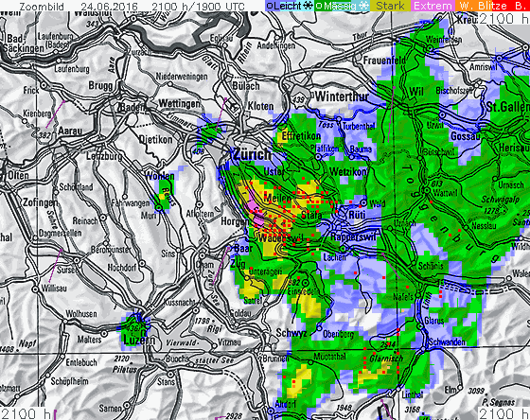Select the Extrem magenta legend box
The width and height of the screenshot is (530, 420).
click(433, 6)
